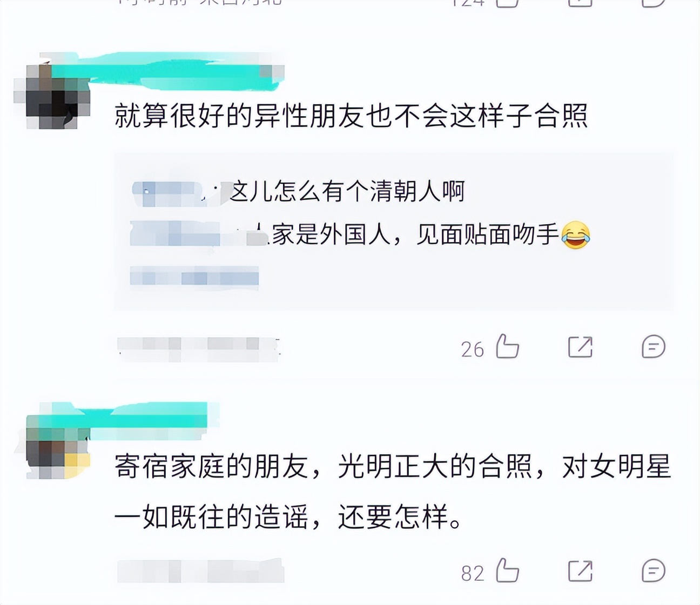Like the comment with 82 likes
The height and width of the screenshot is (605, 700).
(507, 570)
